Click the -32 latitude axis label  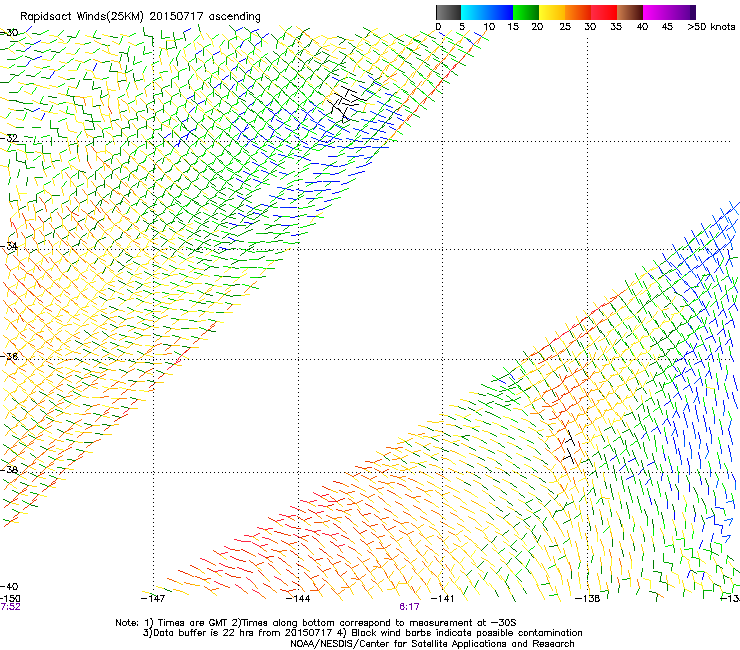9,138
